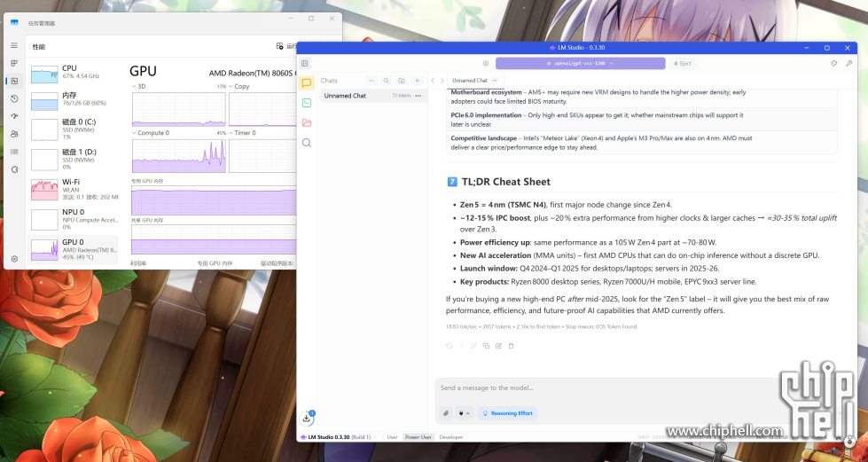Open the Chat view in LM Studio sidebar
This screenshot has width=868, height=462.
(x=307, y=82)
